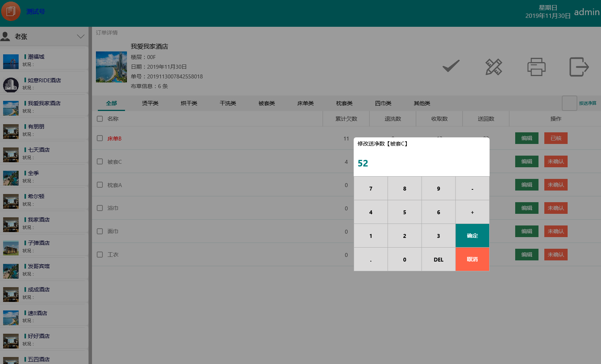Click the value field showing 52
Viewport: 601px width, 364px height.
[421, 163]
